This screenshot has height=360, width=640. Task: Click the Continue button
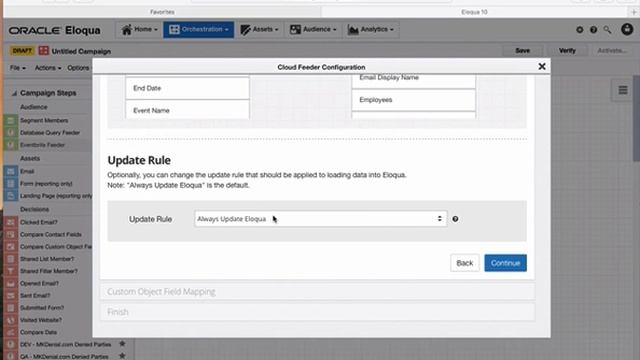(x=505, y=263)
